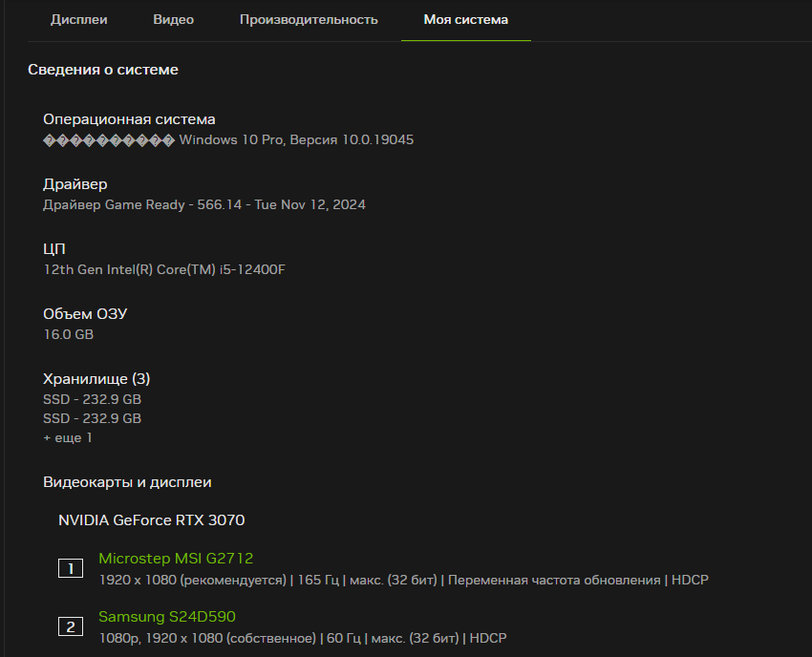Open the Samsung S24D590 display link
The image size is (812, 657).
pos(167,617)
